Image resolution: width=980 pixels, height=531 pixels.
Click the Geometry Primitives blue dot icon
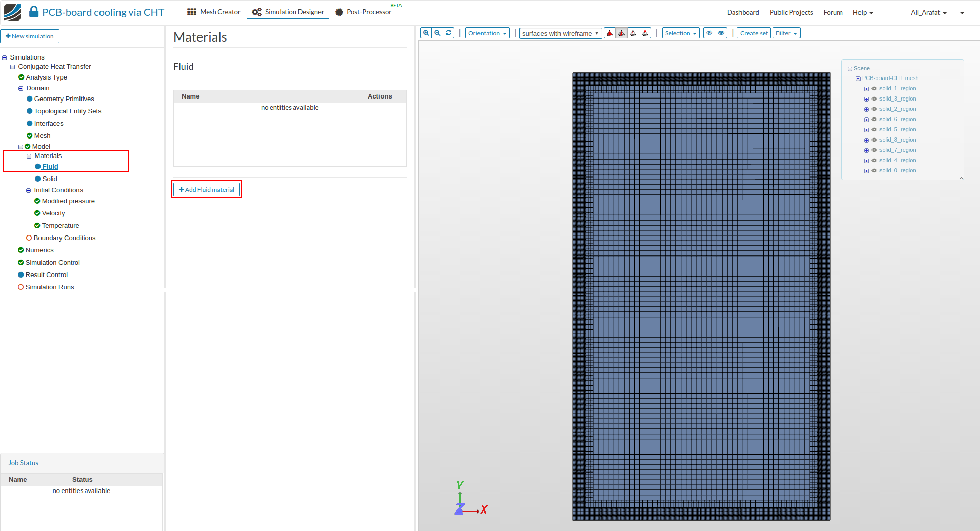click(x=30, y=99)
